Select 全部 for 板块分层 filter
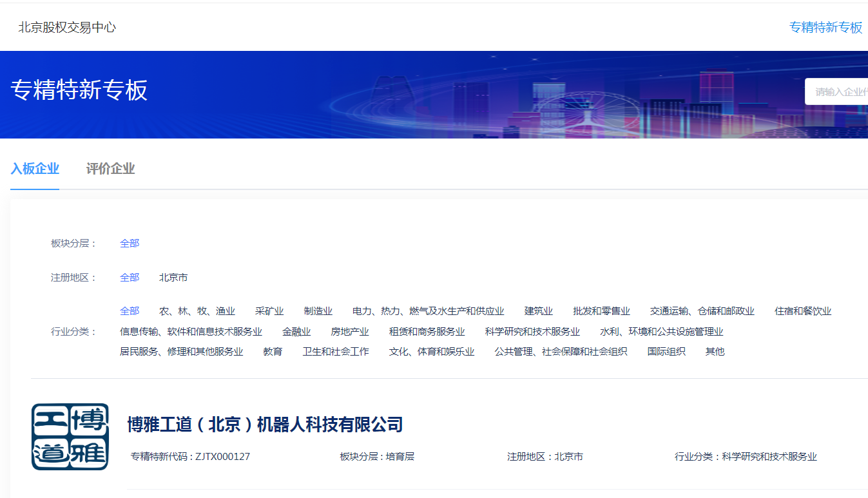Image resolution: width=868 pixels, height=498 pixels. click(130, 243)
